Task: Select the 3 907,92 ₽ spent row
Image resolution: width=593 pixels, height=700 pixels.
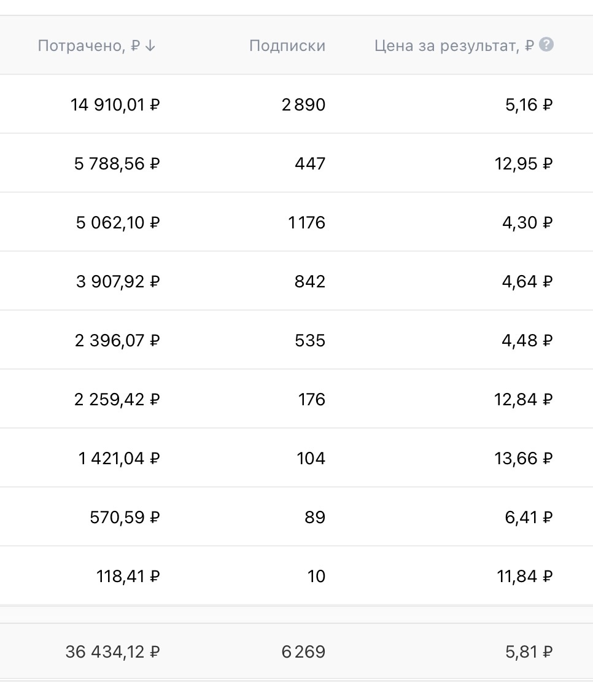Action: point(117,282)
